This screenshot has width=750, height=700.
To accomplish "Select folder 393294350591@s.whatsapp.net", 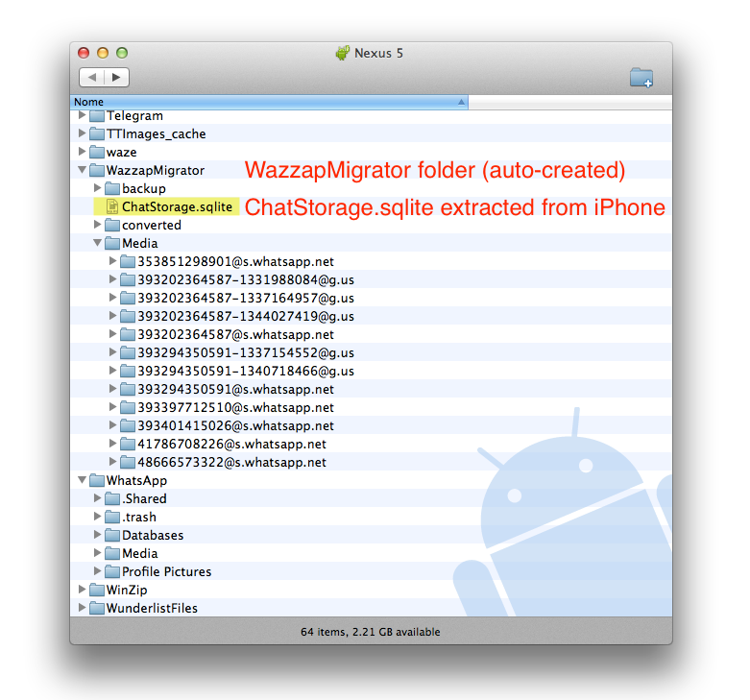I will [235, 389].
